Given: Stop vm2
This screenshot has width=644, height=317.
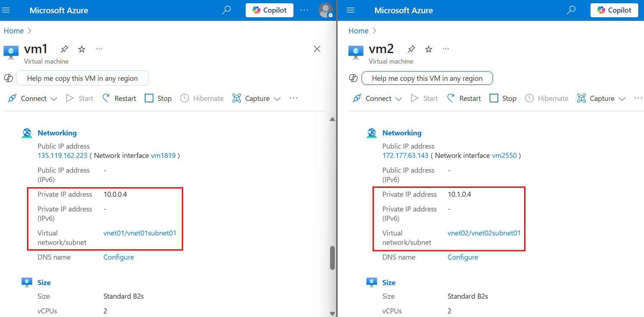Looking at the screenshot, I should [503, 98].
